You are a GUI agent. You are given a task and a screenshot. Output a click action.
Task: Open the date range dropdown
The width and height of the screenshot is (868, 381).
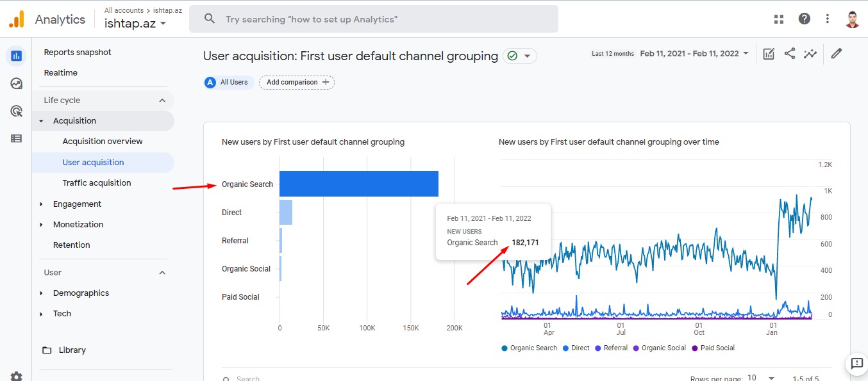(x=694, y=54)
